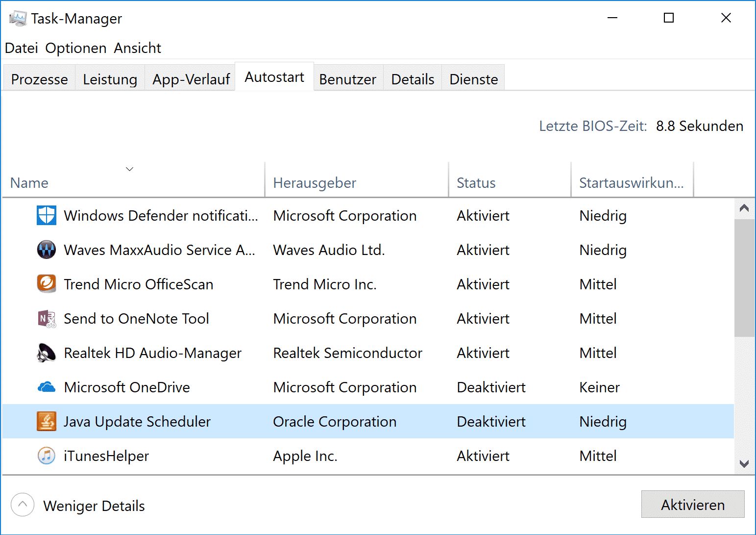The width and height of the screenshot is (756, 535).
Task: Click the Java Update Scheduler icon
Action: pyautogui.click(x=47, y=421)
